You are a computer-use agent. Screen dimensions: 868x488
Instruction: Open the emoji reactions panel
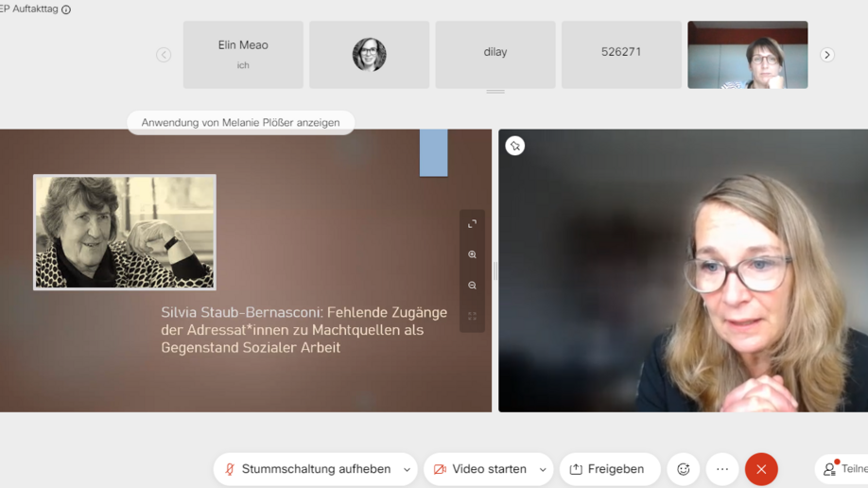point(683,469)
